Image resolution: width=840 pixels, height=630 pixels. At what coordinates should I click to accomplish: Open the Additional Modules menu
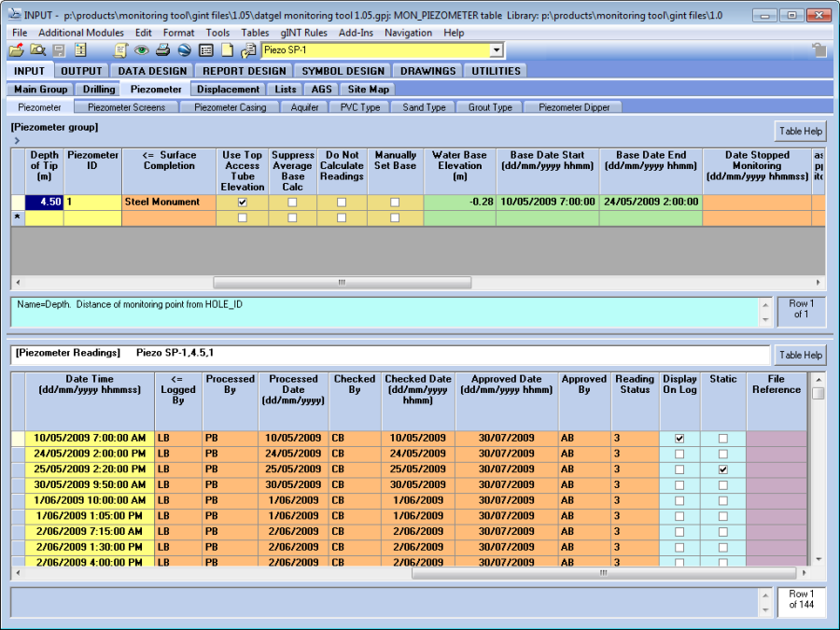coord(81,33)
